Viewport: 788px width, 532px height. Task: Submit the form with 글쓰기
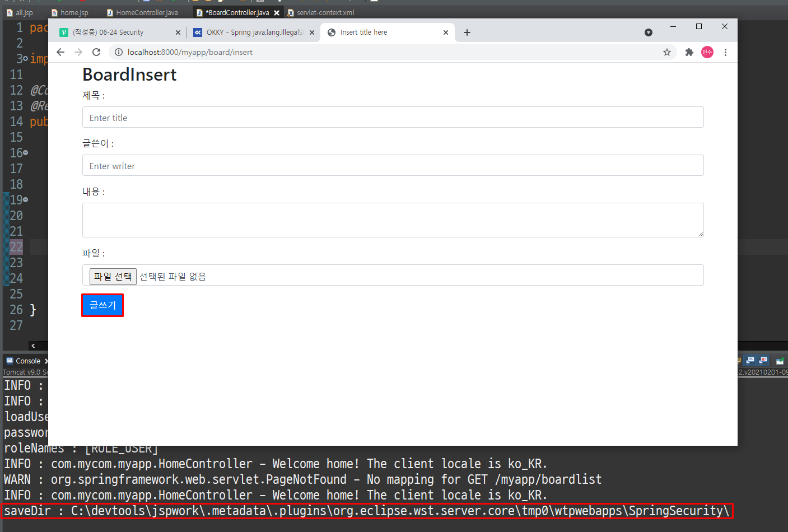[x=102, y=305]
